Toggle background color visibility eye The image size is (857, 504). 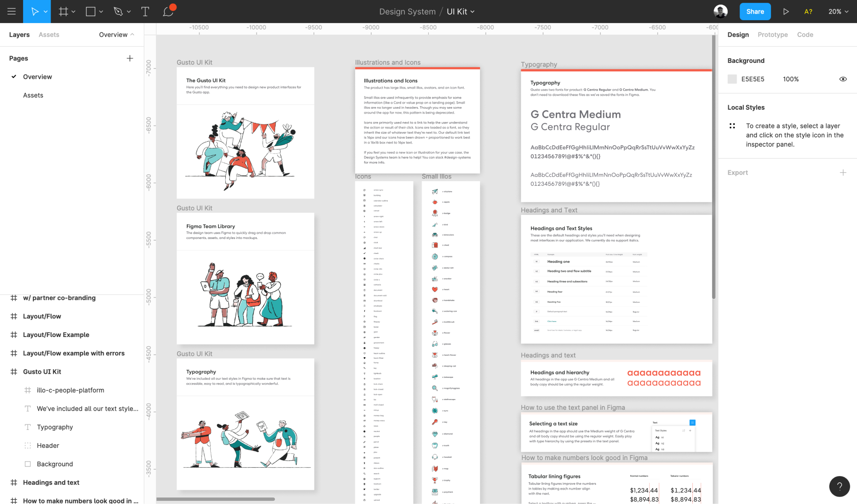[x=842, y=79]
